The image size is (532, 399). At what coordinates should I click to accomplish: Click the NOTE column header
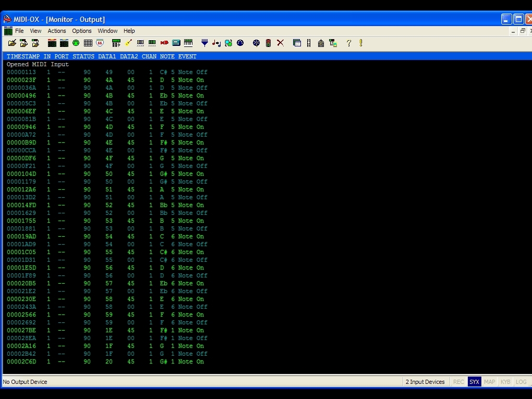click(167, 56)
